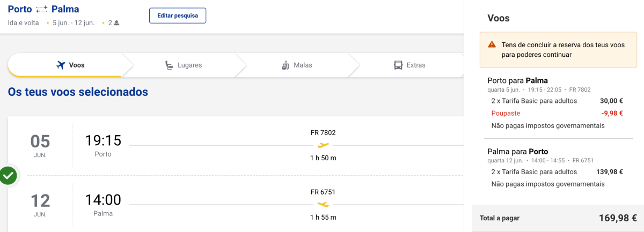Select the Palma para Porto summary heading
The width and height of the screenshot is (644, 232).
click(517, 151)
